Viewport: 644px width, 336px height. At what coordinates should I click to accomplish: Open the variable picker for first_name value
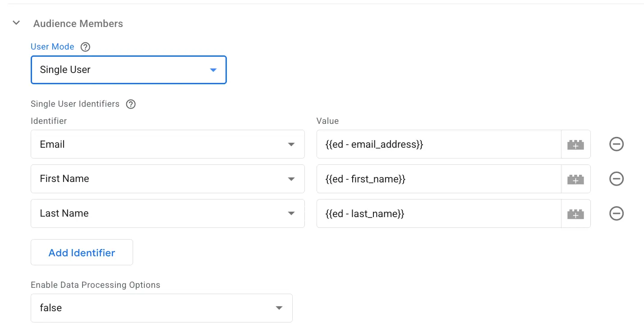(x=575, y=179)
